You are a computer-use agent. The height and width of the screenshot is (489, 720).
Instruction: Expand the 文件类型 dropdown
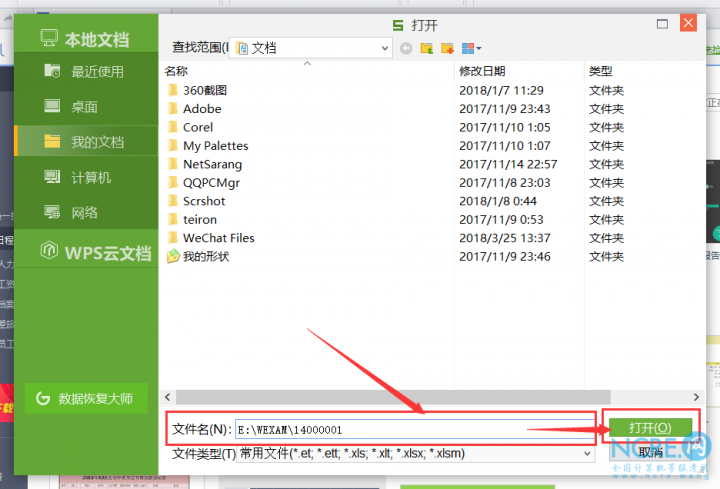[587, 454]
